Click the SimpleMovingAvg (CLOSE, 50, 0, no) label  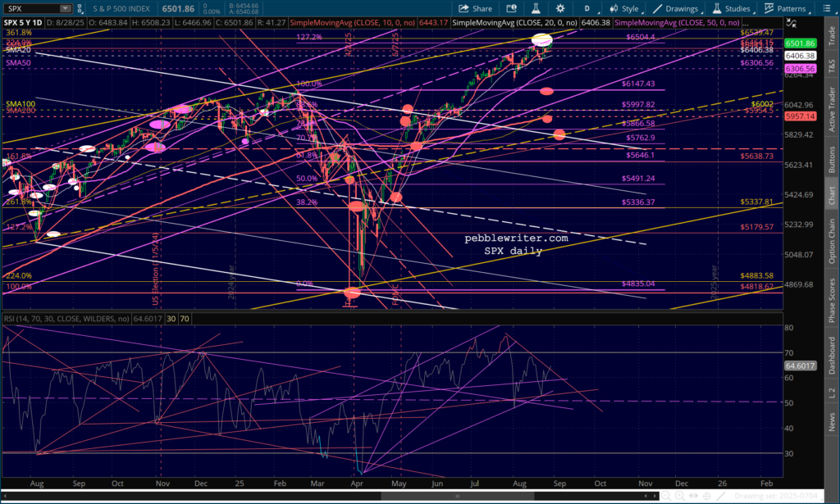677,22
